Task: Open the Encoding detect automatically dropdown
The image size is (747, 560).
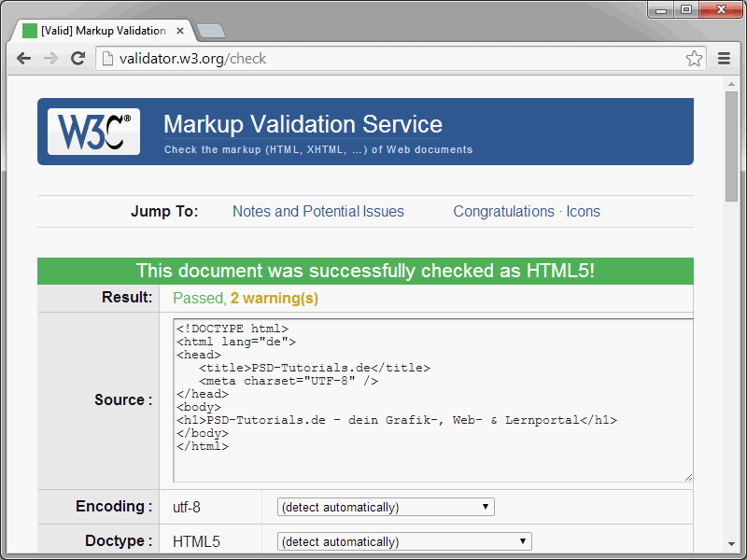Action: click(386, 507)
